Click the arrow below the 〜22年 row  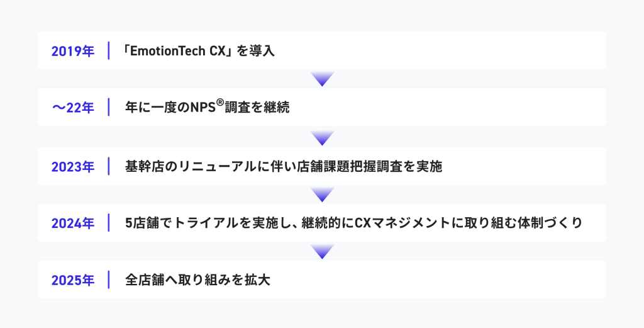pyautogui.click(x=322, y=137)
